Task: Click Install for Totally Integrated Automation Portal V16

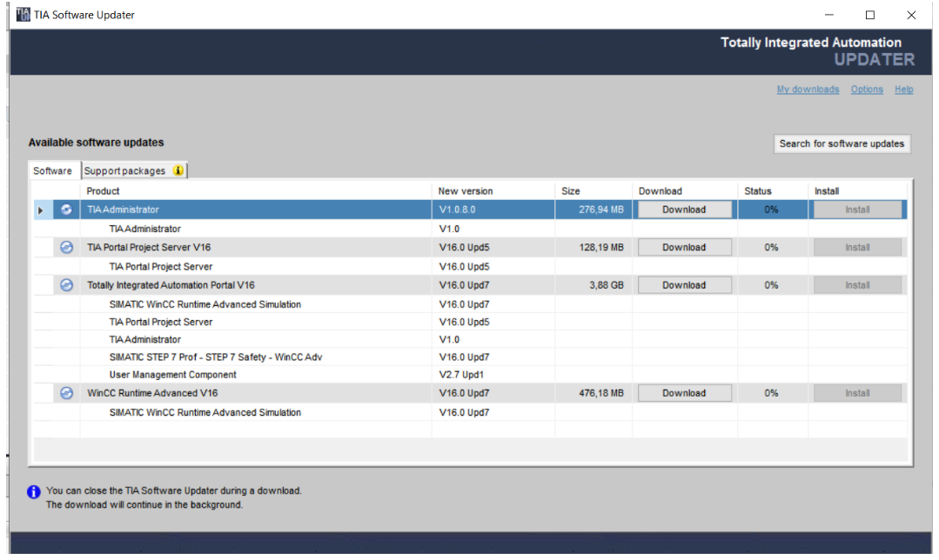Action: (857, 285)
